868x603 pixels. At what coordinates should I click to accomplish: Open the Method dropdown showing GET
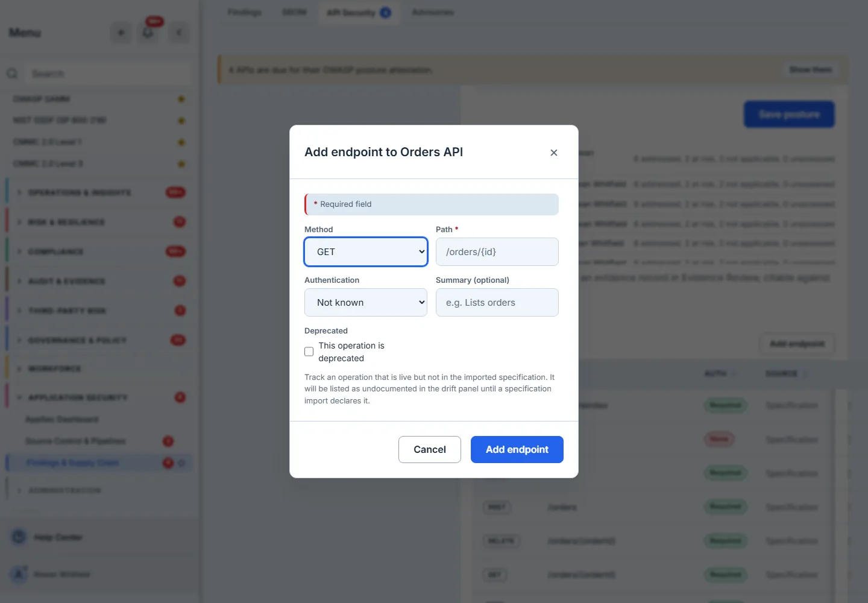(x=366, y=251)
